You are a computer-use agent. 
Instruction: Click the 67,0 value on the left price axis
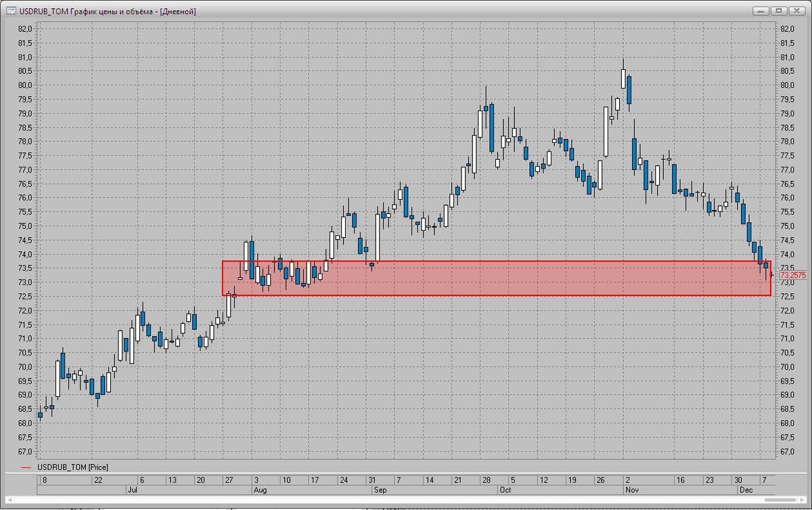click(x=25, y=452)
